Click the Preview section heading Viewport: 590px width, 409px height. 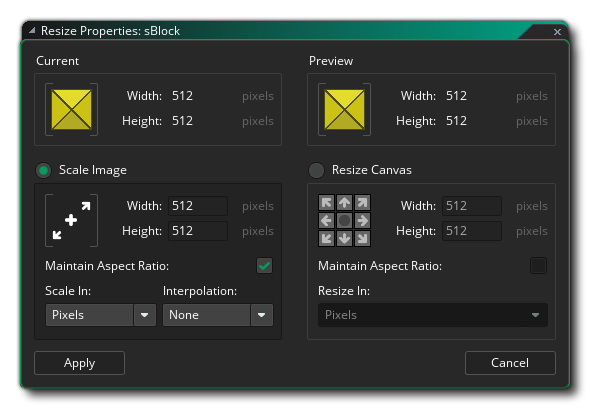331,61
